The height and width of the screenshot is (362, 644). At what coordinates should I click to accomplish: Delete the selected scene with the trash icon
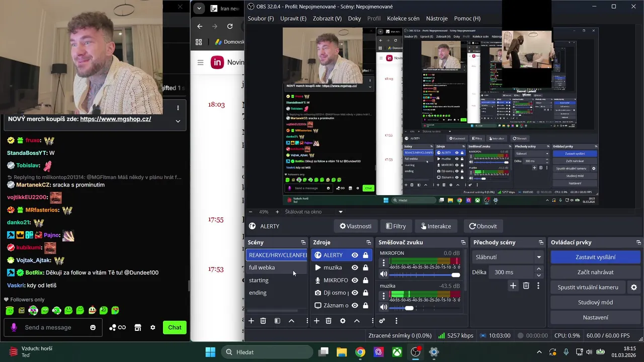(x=263, y=321)
